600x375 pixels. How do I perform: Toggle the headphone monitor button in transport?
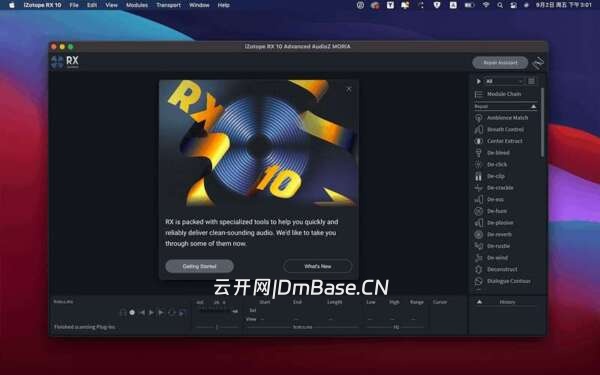pos(122,313)
